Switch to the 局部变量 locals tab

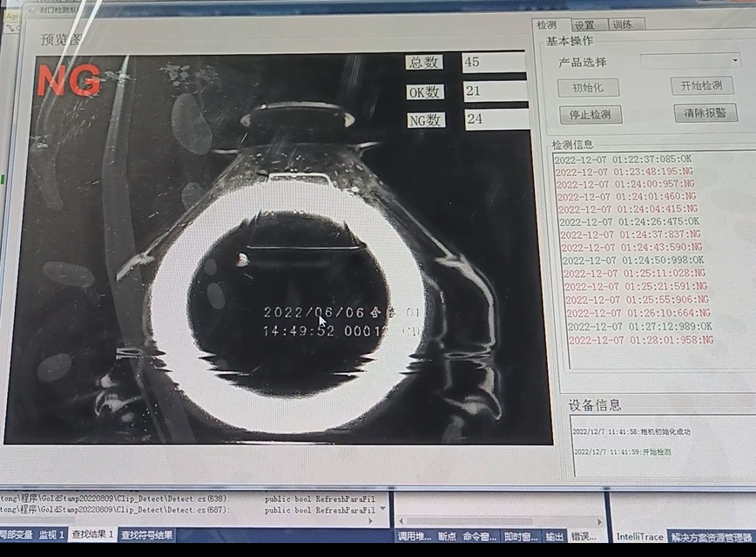(16, 537)
